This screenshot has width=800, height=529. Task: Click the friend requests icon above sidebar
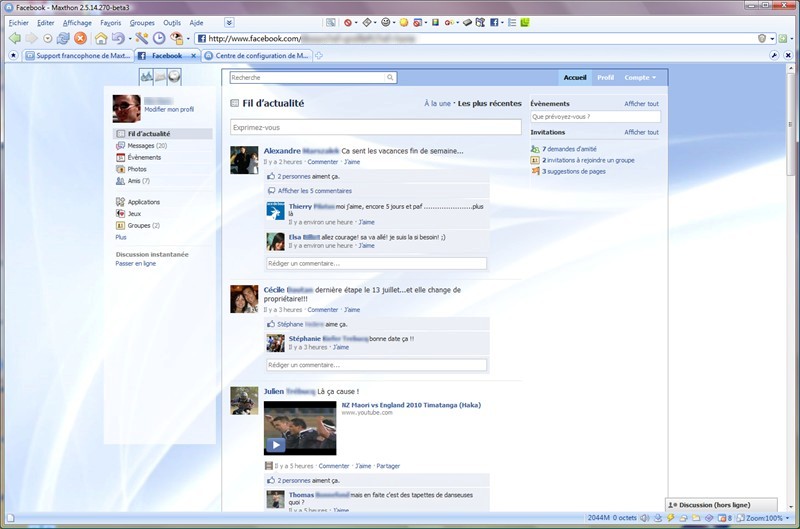tap(146, 77)
